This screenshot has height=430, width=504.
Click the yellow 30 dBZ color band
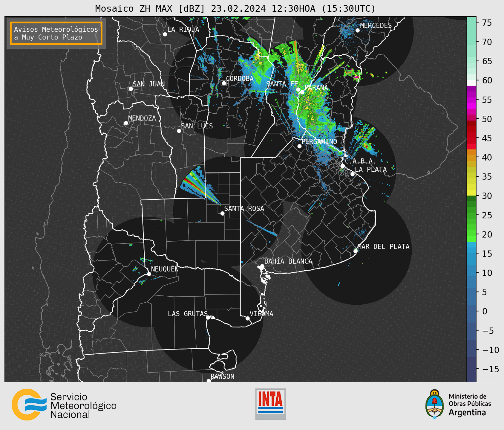click(x=471, y=193)
